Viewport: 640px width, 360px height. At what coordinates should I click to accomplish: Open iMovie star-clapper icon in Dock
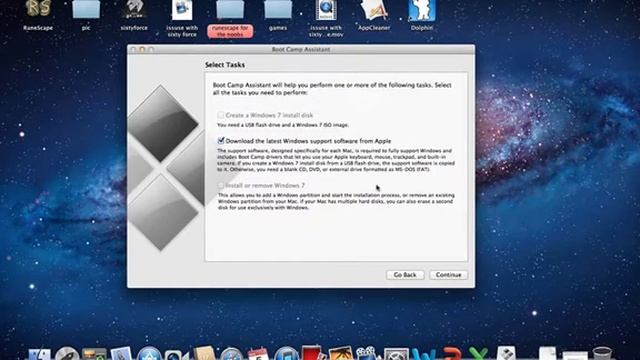pos(367,354)
